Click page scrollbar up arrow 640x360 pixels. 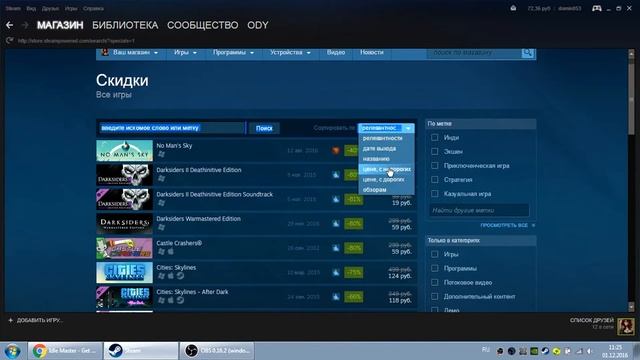(x=631, y=54)
